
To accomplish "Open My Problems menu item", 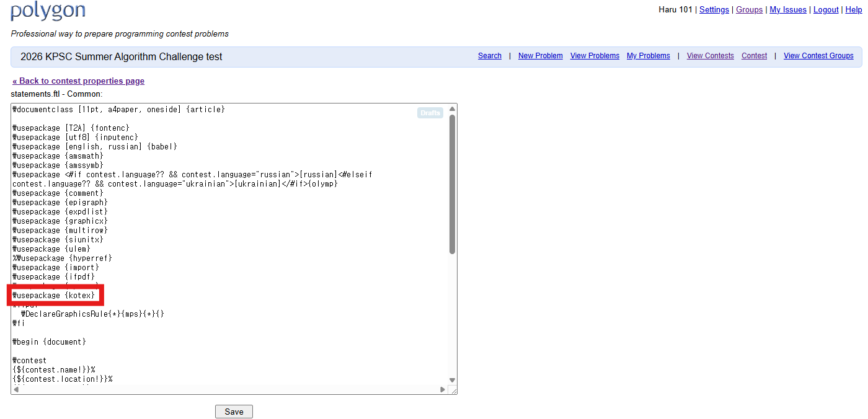I will click(649, 56).
